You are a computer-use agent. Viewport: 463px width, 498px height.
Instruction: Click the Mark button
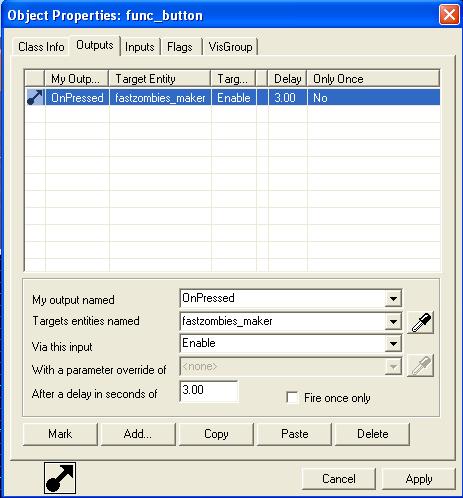click(60, 434)
